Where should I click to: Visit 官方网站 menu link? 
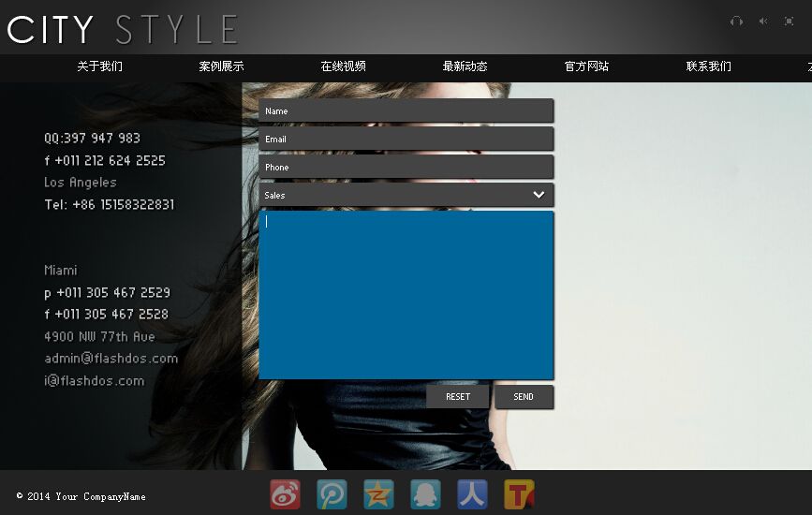click(586, 66)
